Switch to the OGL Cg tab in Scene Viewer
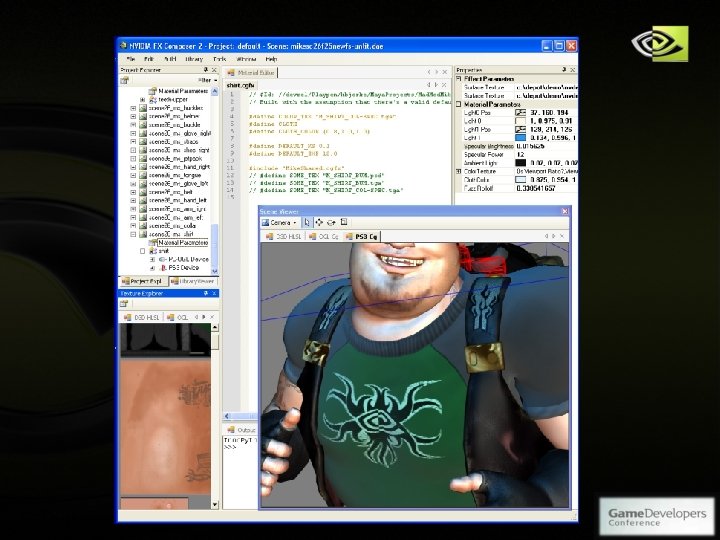 point(323,236)
